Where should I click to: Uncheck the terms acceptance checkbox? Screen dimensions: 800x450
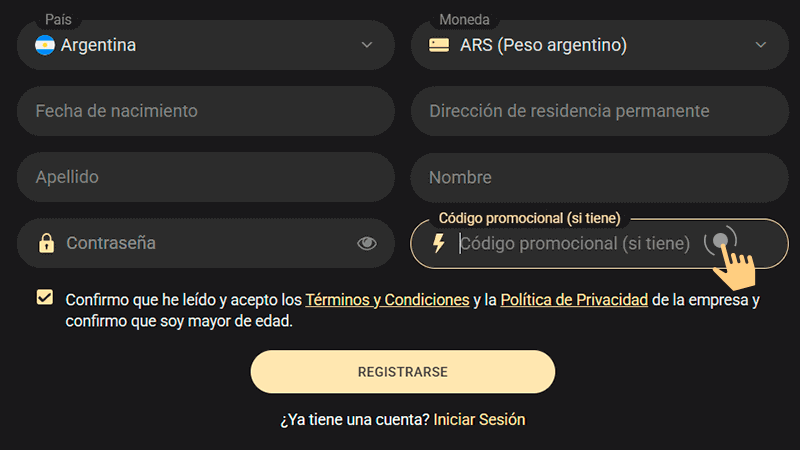coord(44,298)
